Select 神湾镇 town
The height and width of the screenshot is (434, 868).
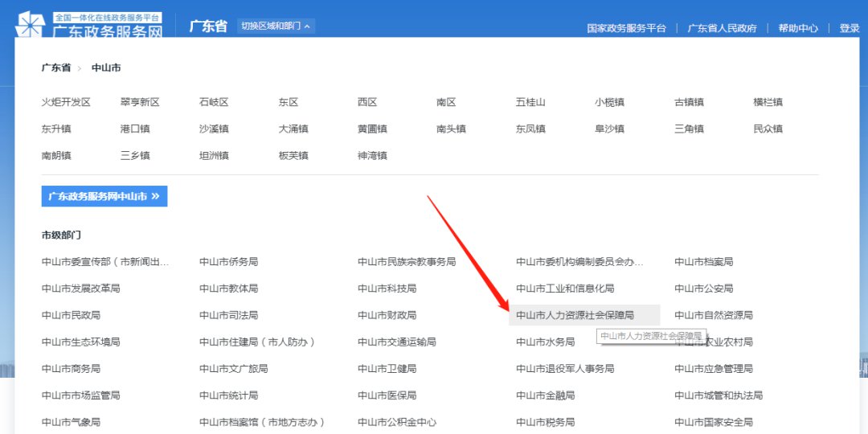372,155
